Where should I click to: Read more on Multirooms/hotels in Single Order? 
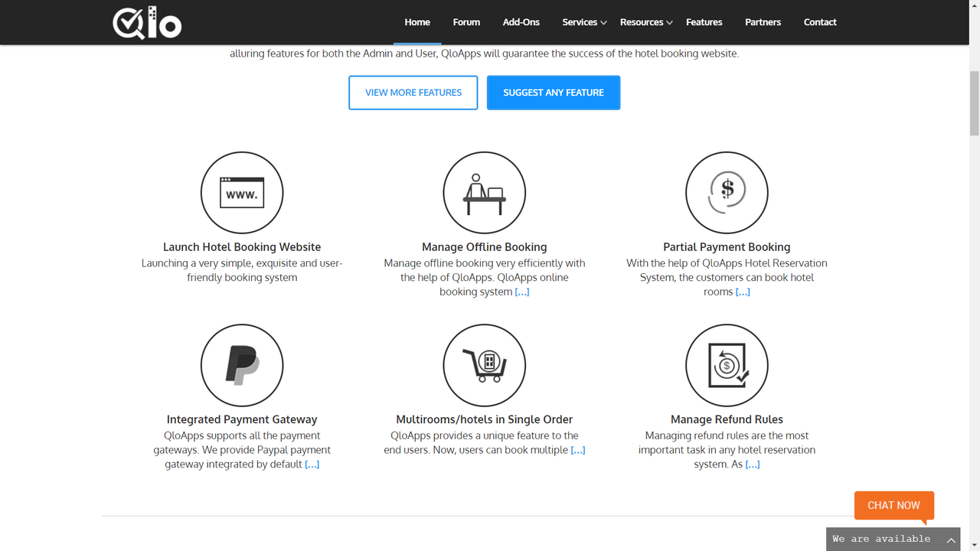pyautogui.click(x=578, y=450)
